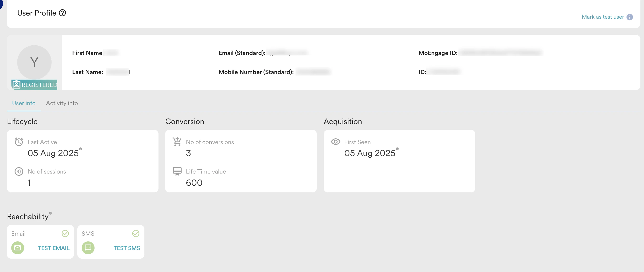Click the eye icon beside First Seen

click(x=335, y=142)
